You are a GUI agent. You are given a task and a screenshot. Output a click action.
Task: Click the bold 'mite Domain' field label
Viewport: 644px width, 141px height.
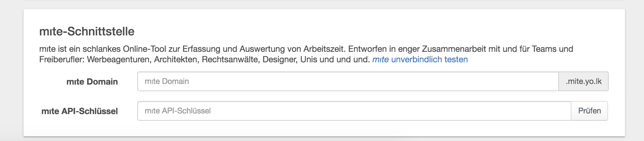pos(92,82)
